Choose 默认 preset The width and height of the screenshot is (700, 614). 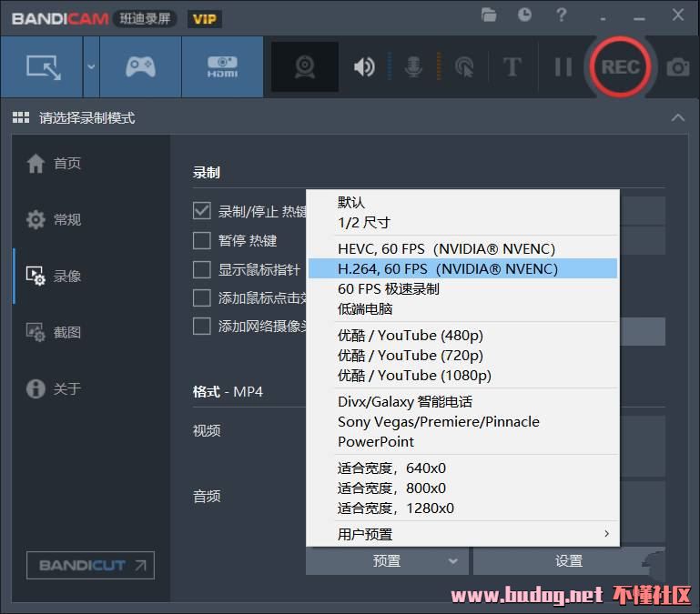pos(462,203)
